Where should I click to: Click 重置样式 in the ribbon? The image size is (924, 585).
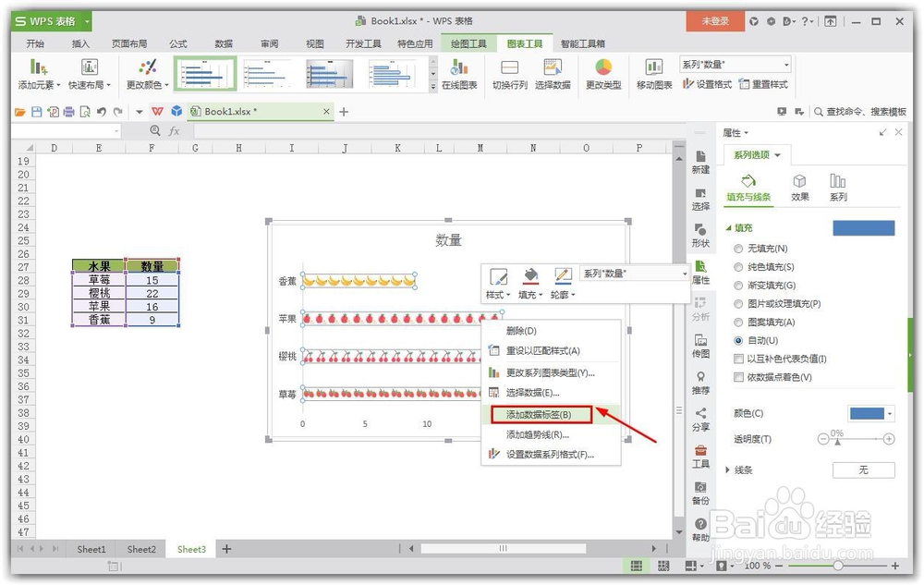(x=763, y=84)
